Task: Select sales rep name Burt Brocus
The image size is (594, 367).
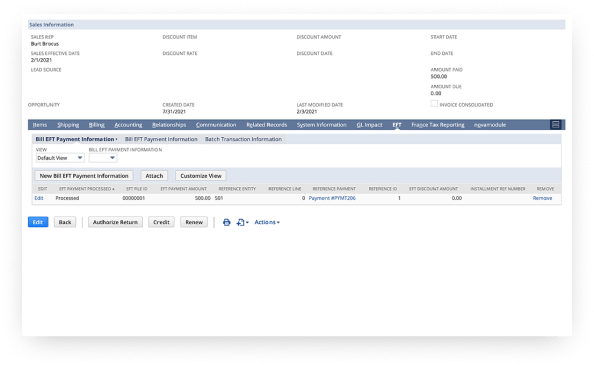Action: (45, 44)
